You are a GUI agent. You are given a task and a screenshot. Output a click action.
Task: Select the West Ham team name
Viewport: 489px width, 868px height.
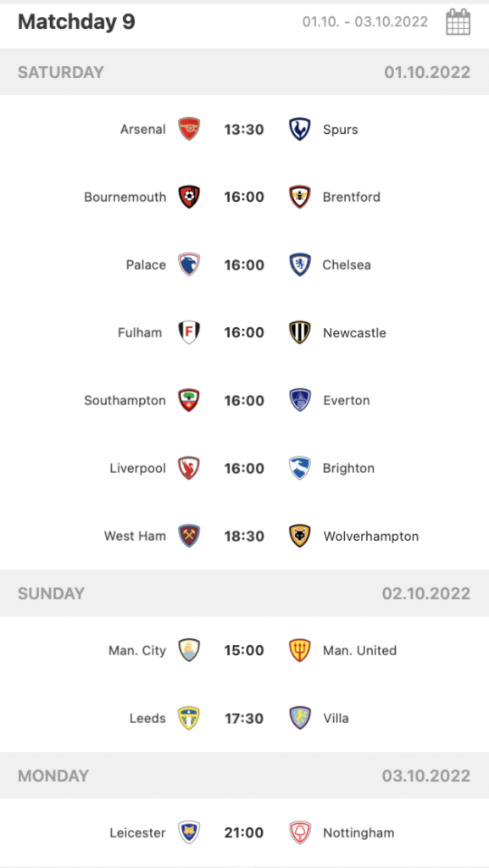pos(135,536)
